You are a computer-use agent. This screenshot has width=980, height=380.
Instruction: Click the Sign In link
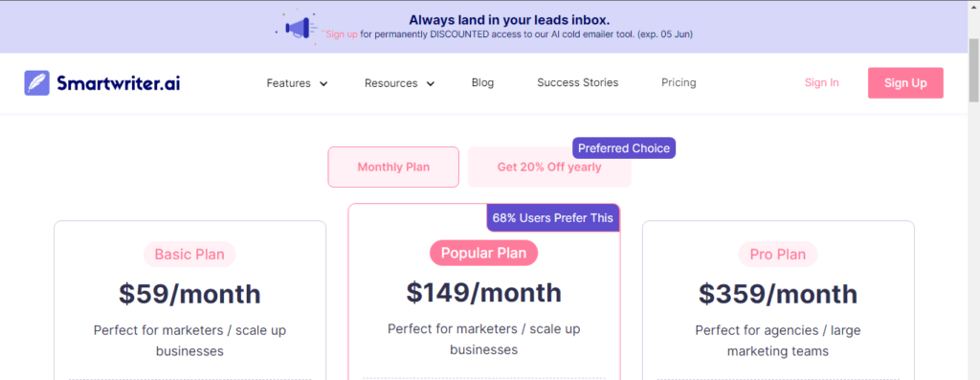pyautogui.click(x=822, y=82)
